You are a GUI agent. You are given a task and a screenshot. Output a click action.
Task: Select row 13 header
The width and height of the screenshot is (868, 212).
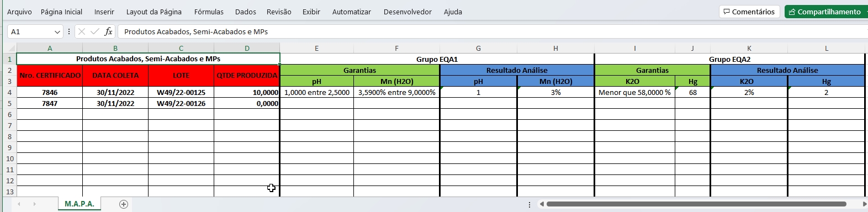pyautogui.click(x=9, y=192)
